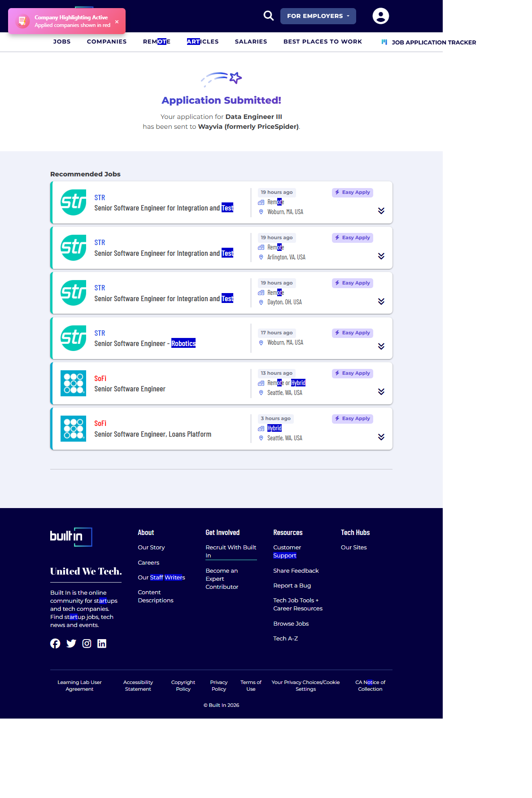Expand the STR Robotics job details
The width and height of the screenshot is (532, 798).
381,346
